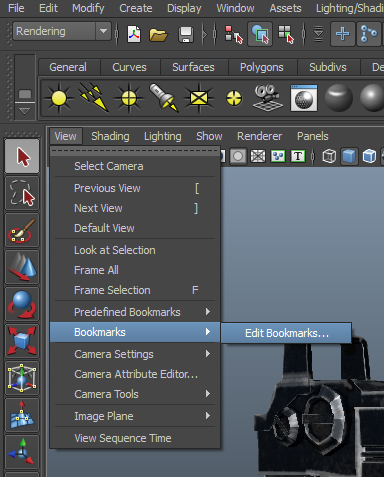Click the Open Scene folder icon
This screenshot has height=477, width=384.
pyautogui.click(x=158, y=34)
